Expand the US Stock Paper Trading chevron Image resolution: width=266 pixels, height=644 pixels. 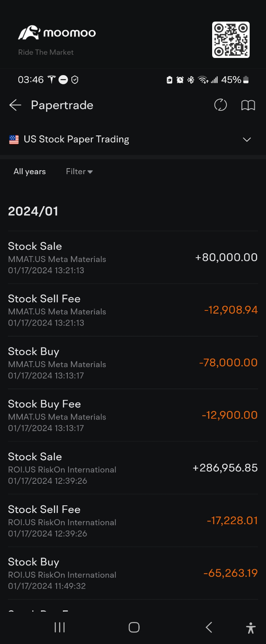click(x=247, y=139)
